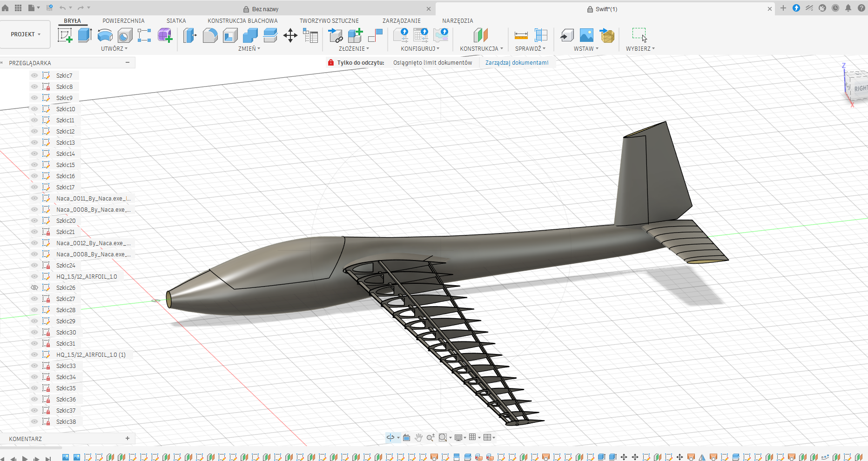This screenshot has width=868, height=461.
Task: Hide the Szkic7 sketch
Action: (x=34, y=75)
